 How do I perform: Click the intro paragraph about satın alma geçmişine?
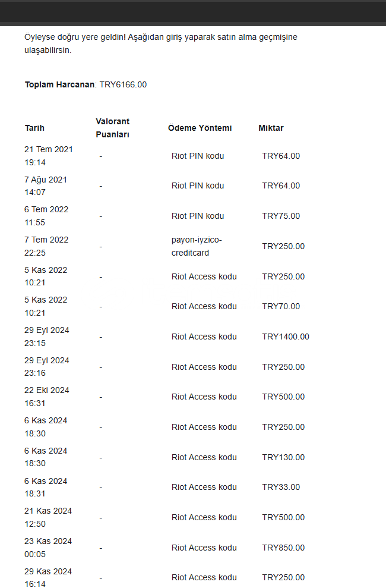[x=160, y=43]
